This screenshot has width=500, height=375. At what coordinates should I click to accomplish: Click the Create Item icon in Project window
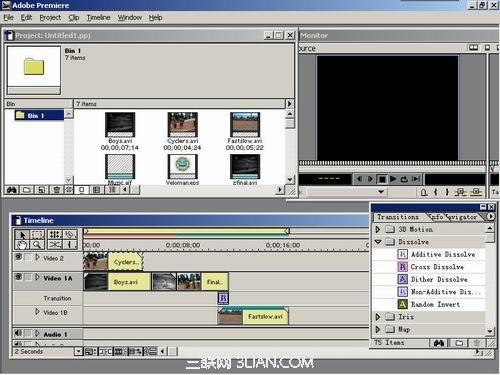(x=41, y=190)
